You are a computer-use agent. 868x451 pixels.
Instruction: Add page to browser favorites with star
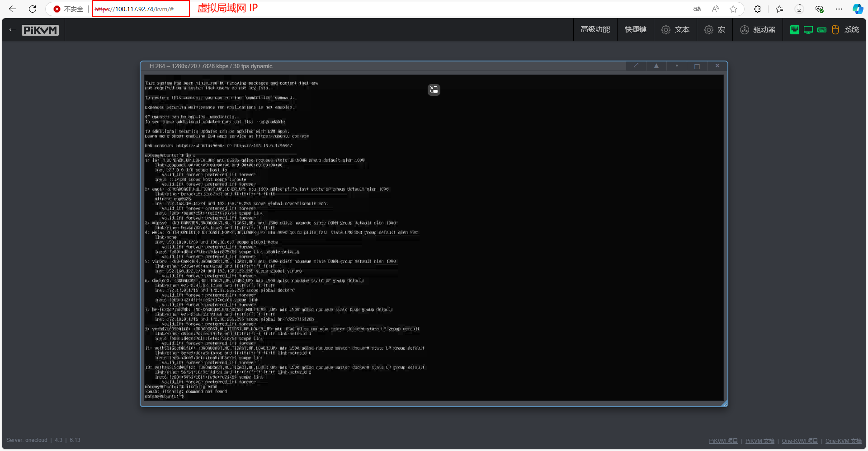[x=733, y=9]
